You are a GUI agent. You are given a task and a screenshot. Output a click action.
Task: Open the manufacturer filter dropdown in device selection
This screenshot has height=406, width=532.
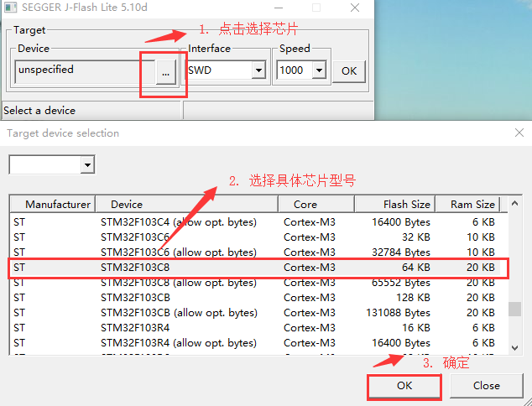tap(87, 165)
